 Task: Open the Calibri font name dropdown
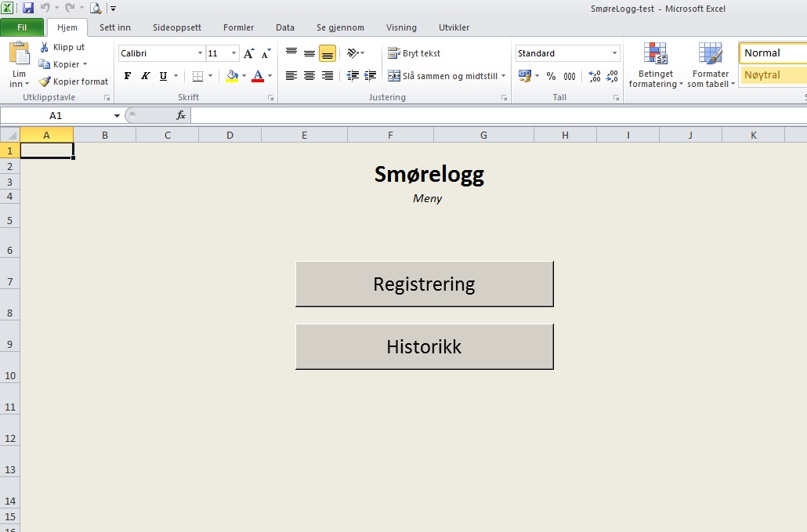coord(201,53)
